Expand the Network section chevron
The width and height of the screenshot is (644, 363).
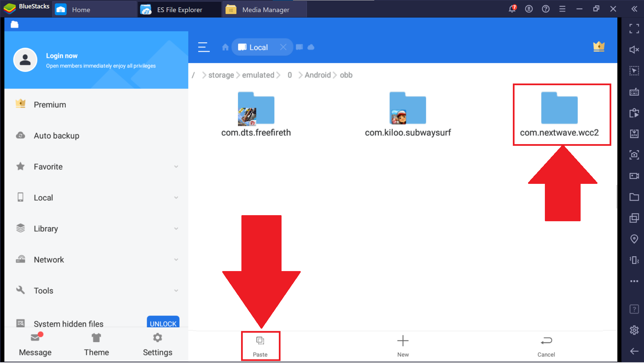176,260
